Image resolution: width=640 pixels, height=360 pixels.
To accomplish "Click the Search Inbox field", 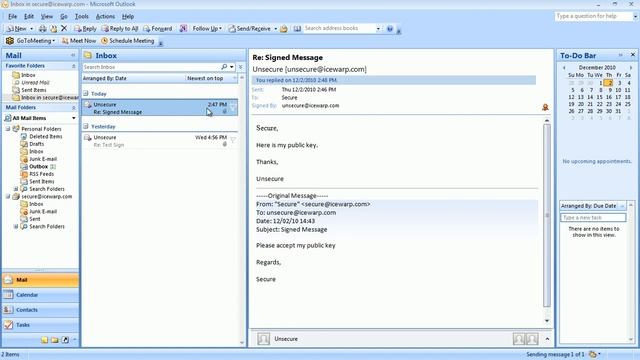I will click(151, 67).
